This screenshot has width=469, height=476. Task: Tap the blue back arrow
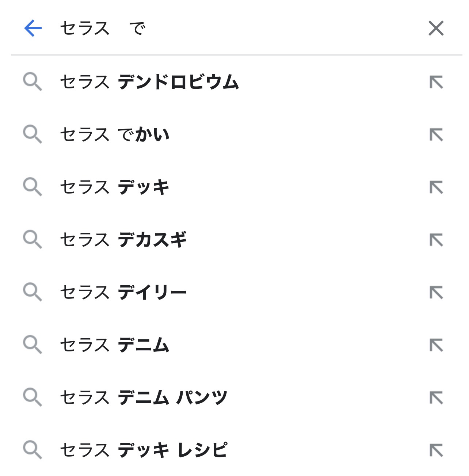pos(33,28)
